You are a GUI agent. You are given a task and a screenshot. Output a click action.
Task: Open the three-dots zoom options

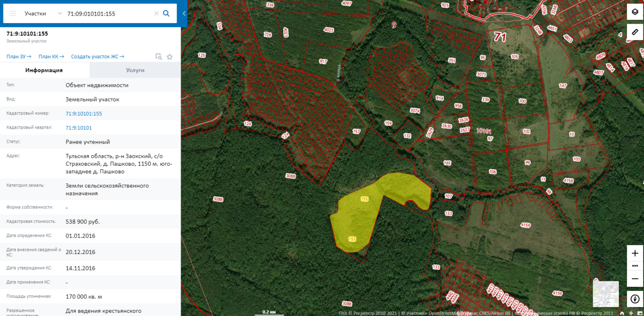(x=635, y=266)
